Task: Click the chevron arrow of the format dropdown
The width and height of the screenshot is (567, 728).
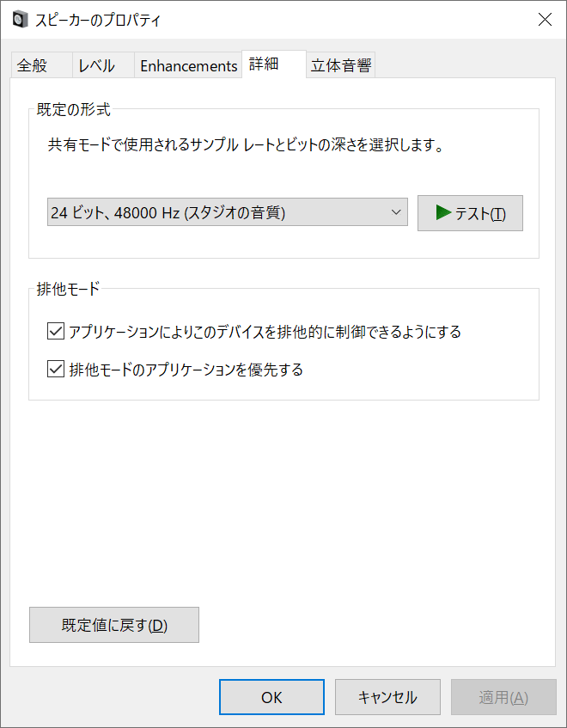Action: click(395, 212)
